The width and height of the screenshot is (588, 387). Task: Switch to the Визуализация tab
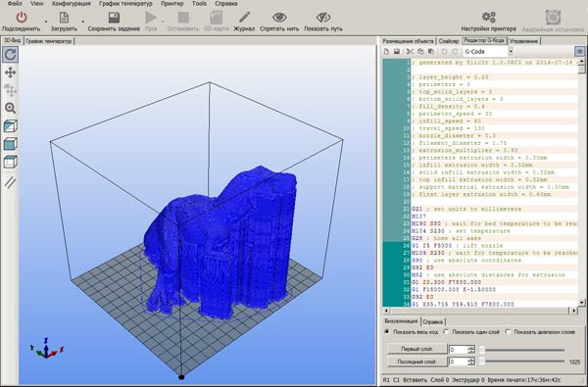click(401, 321)
